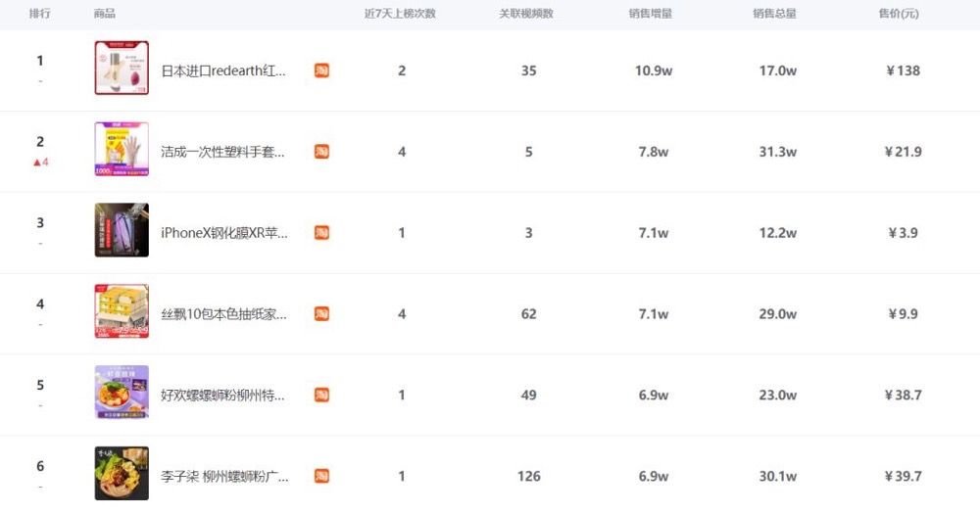Screen dimensions: 980x514
Task: Open product link iPhoneX钢化膜XR苹...
Action: pyautogui.click(x=224, y=233)
